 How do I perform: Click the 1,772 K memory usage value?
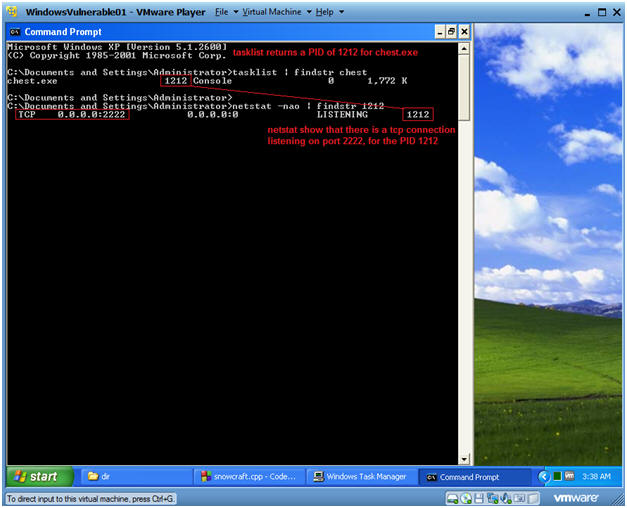point(387,81)
